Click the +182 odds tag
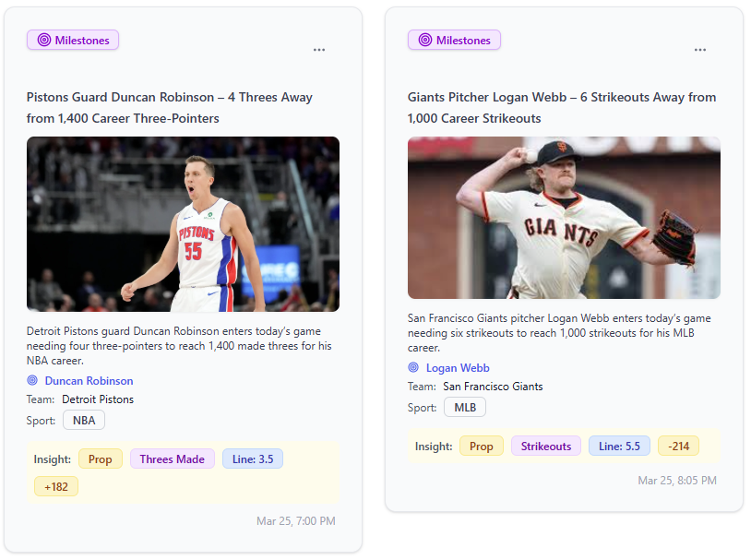This screenshot has width=751, height=560. tap(56, 487)
